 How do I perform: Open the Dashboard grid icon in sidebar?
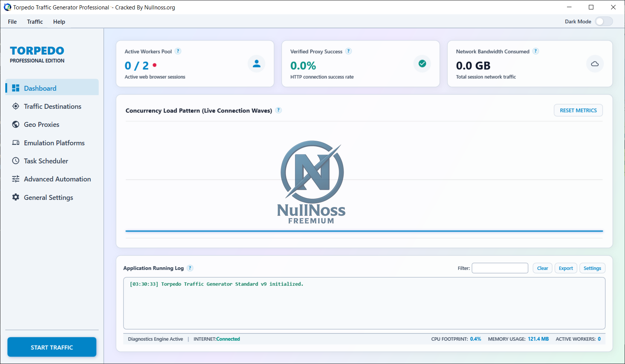15,88
